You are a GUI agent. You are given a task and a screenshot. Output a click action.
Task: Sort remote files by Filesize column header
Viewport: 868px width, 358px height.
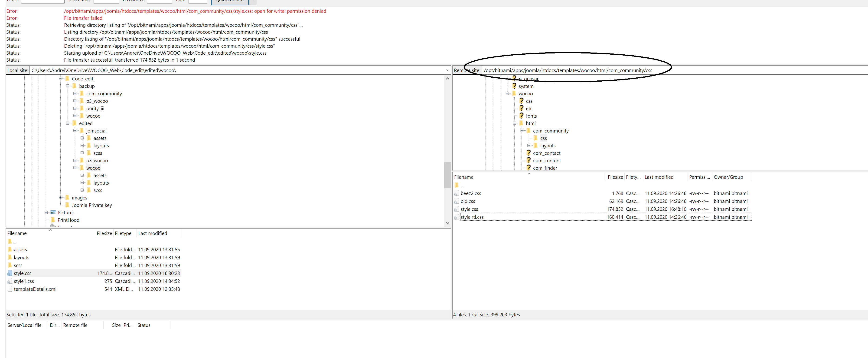[615, 177]
